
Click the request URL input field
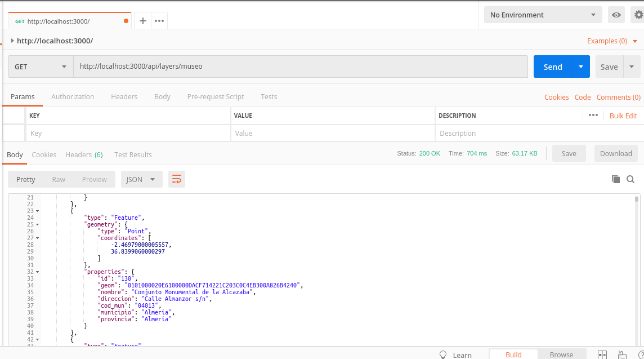300,67
